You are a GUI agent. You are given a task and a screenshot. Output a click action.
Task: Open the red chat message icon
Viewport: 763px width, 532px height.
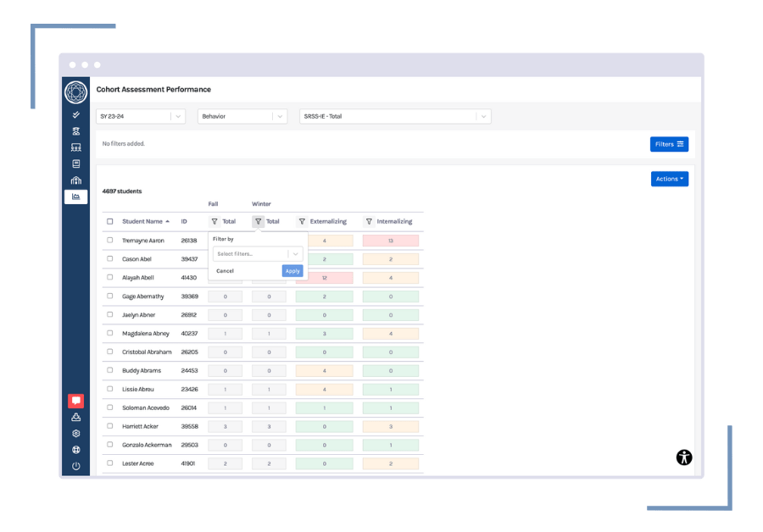pyautogui.click(x=76, y=401)
